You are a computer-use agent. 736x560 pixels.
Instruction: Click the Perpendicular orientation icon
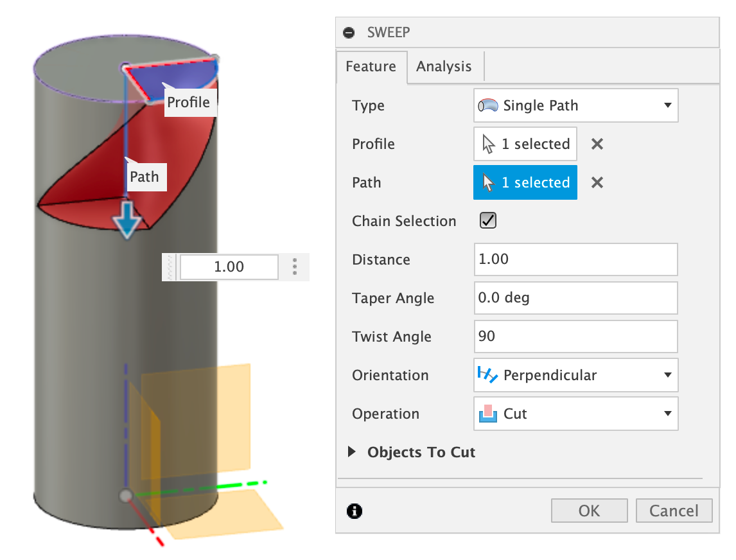[487, 374]
